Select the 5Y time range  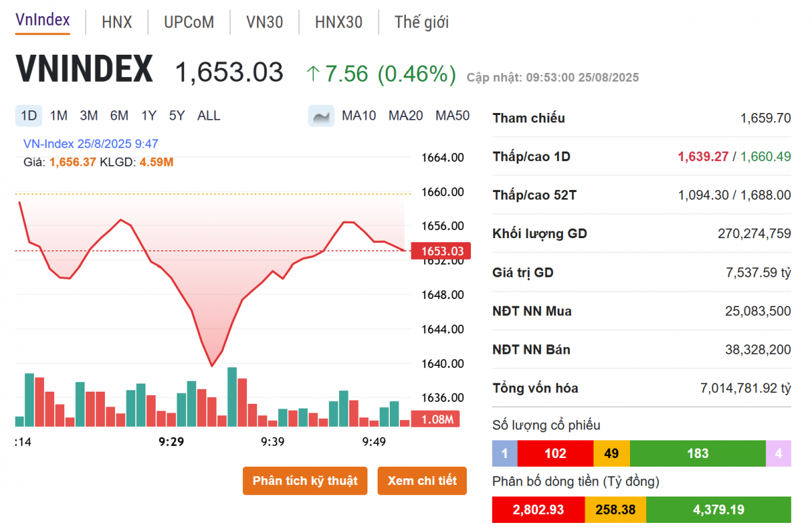tap(177, 116)
